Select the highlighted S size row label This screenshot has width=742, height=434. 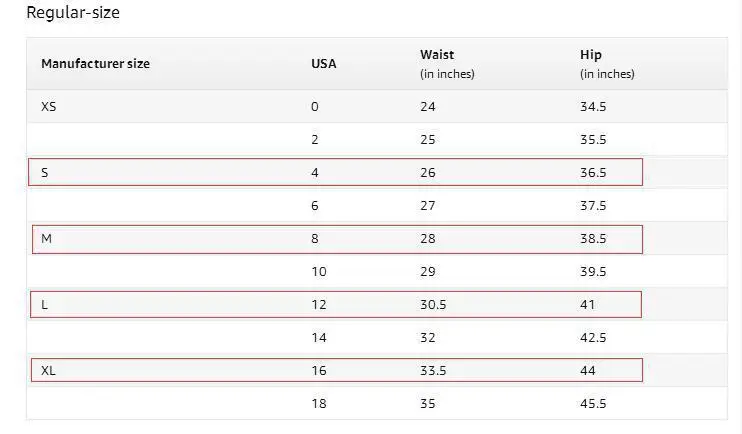tap(44, 172)
